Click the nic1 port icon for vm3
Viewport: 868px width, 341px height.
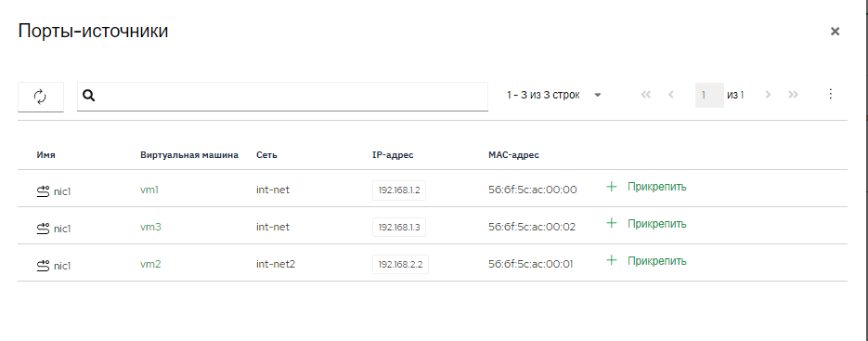44,228
